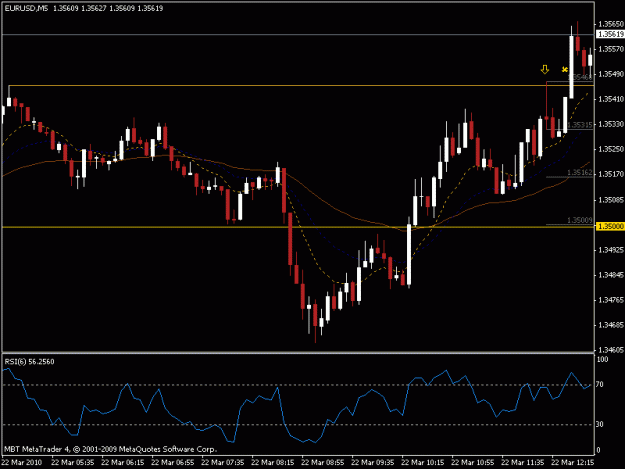
Task: Click the 1.34765 price axis label
Action: (611, 300)
